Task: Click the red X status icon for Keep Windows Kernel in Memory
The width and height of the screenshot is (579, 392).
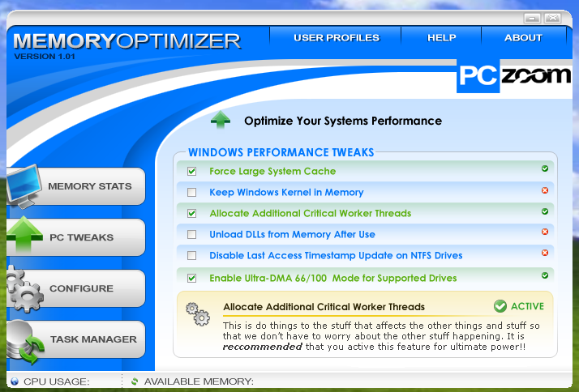Action: click(545, 190)
